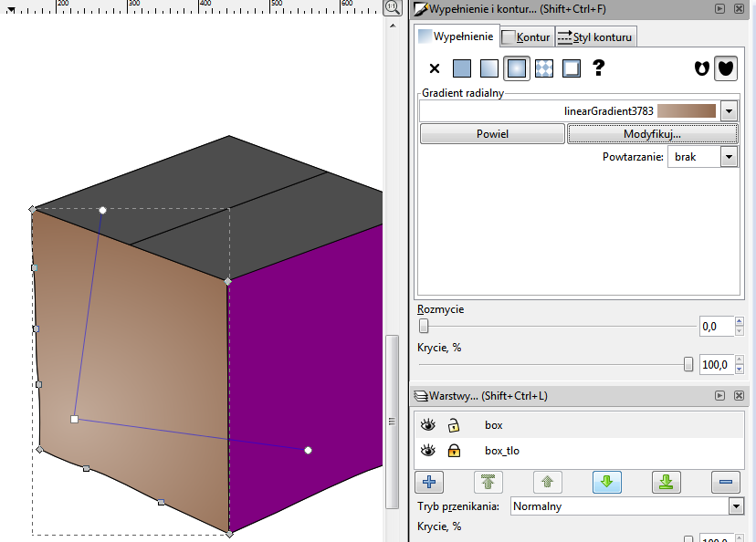
Task: Select the box layer row
Action: coord(579,425)
